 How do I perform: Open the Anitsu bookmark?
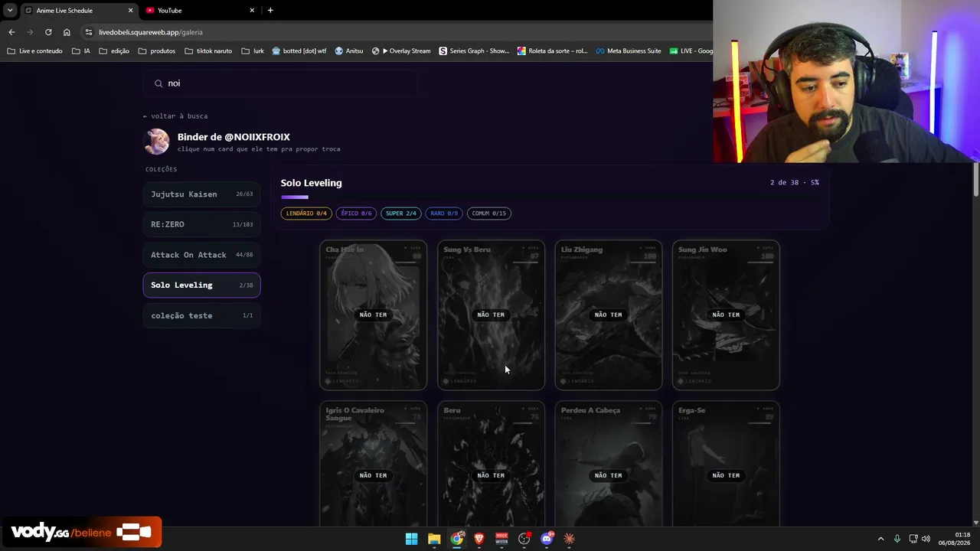click(349, 51)
